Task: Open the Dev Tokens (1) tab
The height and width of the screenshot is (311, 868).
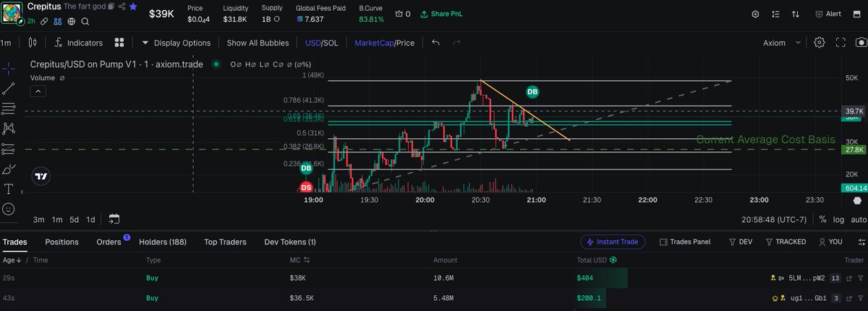Action: tap(290, 242)
